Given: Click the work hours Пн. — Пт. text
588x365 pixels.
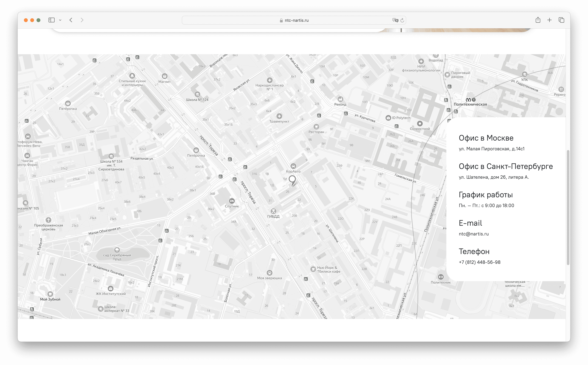Looking at the screenshot, I should (486, 206).
